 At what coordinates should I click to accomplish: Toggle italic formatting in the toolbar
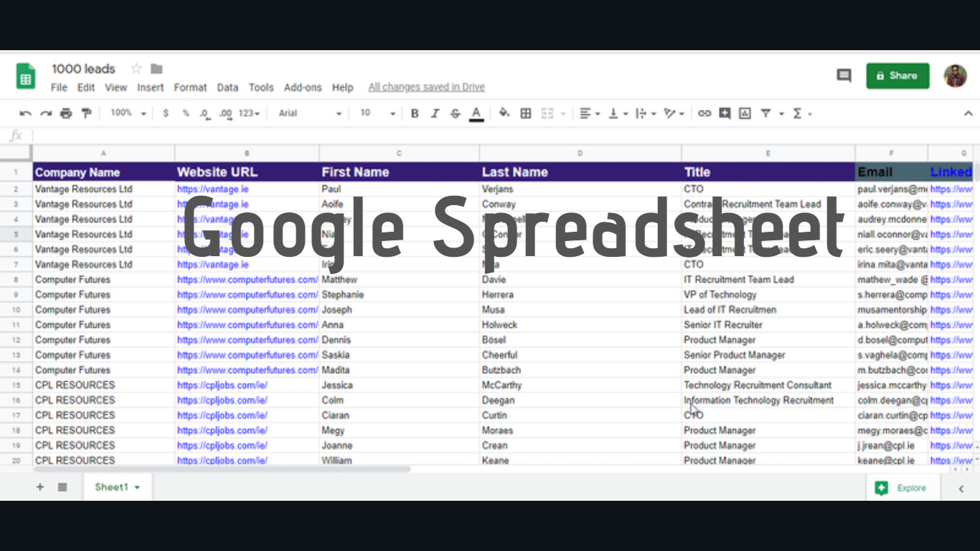pos(435,113)
